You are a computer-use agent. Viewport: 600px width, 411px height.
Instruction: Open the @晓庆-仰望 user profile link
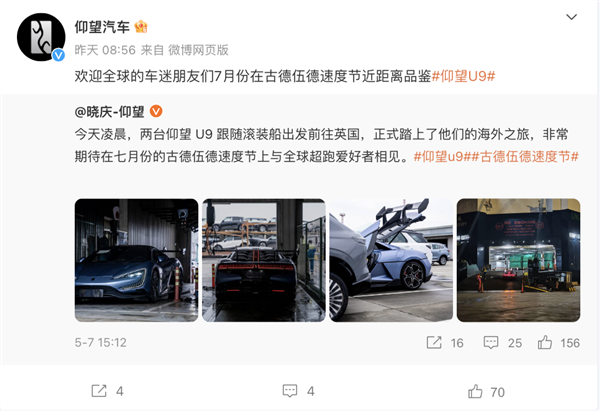109,112
